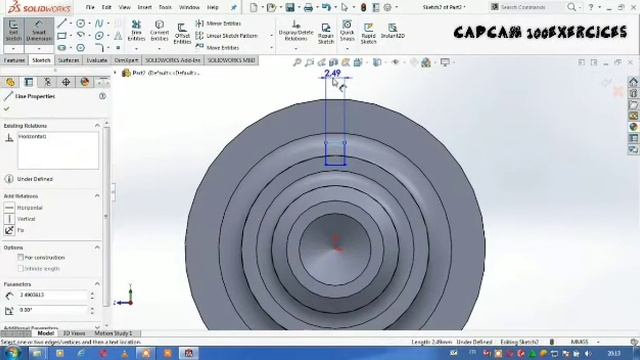The height and width of the screenshot is (360, 640).
Task: Select the Sketch Fillet tool
Action: [x=99, y=48]
